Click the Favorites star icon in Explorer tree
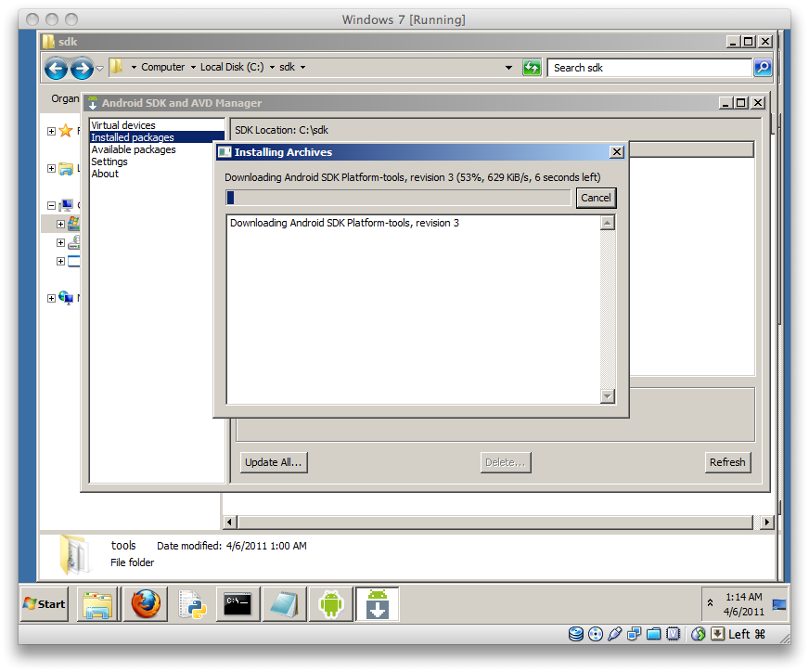Screen dimensions: 809x672 coord(66,131)
